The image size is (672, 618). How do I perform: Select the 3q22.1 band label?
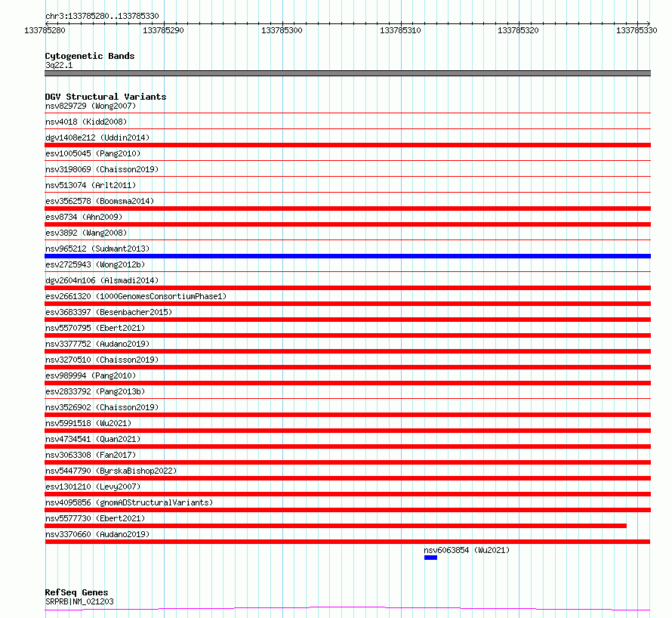[x=59, y=65]
